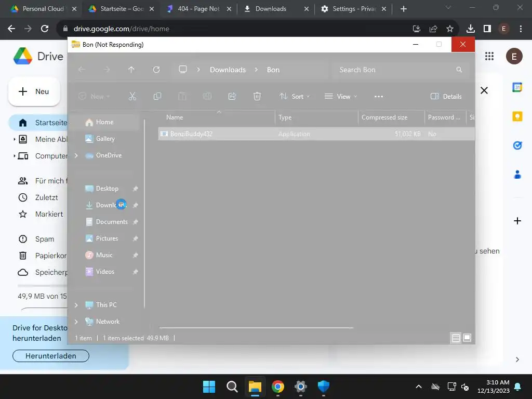Open Google Calendar in Drive side panel
Viewport: 532px width, 399px height.
pyautogui.click(x=517, y=87)
